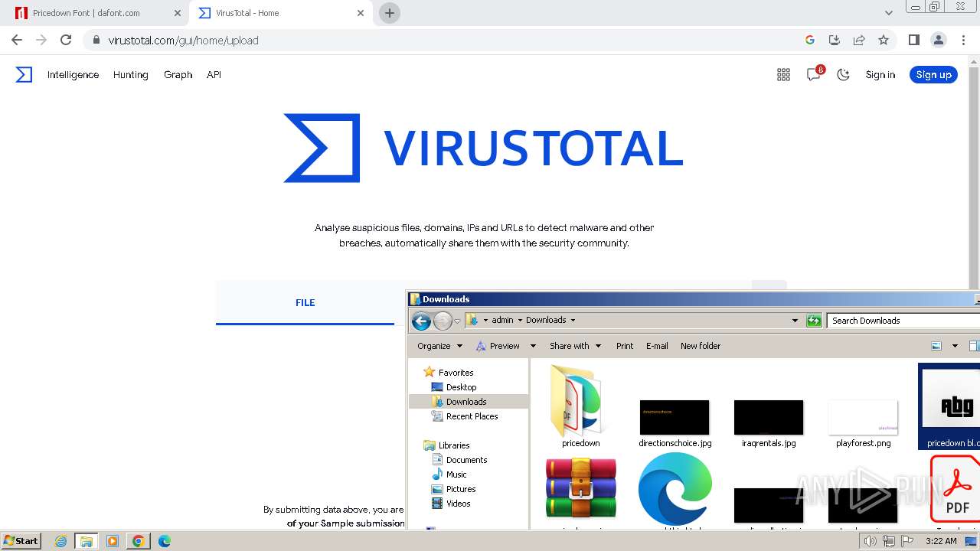
Task: Open the Organize dropdown menu
Action: (439, 346)
